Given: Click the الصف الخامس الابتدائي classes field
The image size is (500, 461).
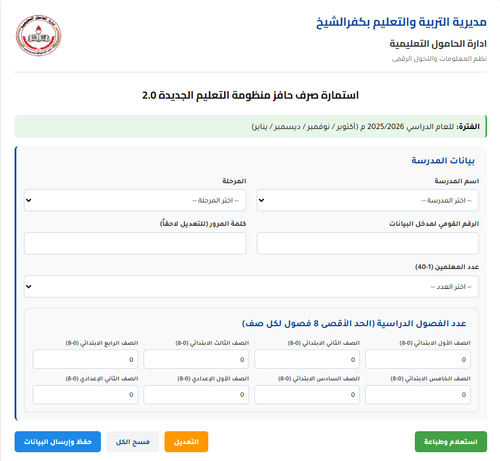Looking at the screenshot, I should click(x=418, y=395).
